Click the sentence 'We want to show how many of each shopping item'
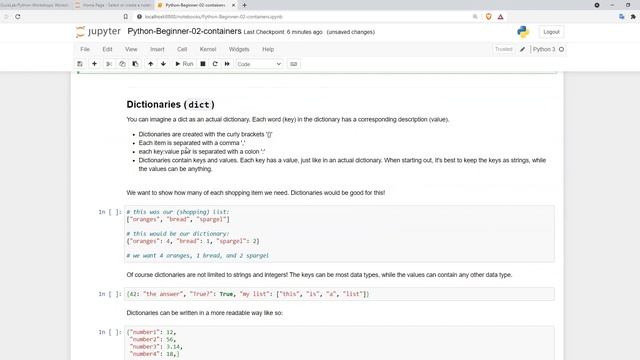Image resolution: width=640 pixels, height=360 pixels. pyautogui.click(x=256, y=193)
